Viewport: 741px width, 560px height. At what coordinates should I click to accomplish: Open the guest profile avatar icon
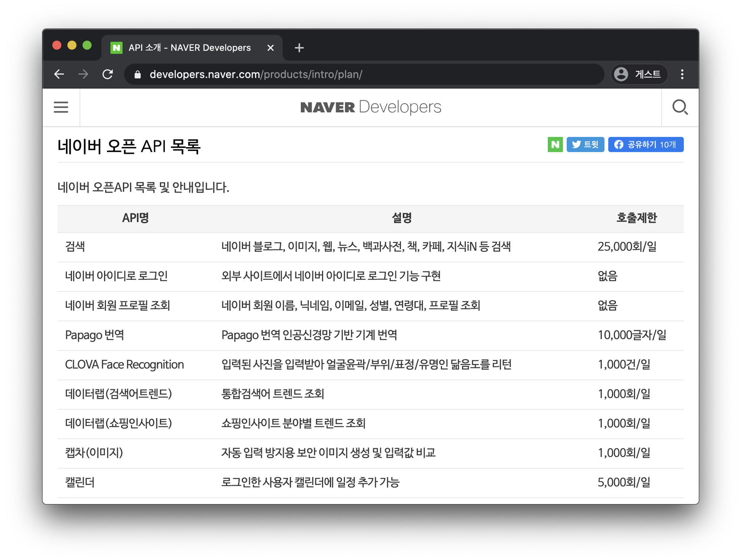click(x=621, y=74)
